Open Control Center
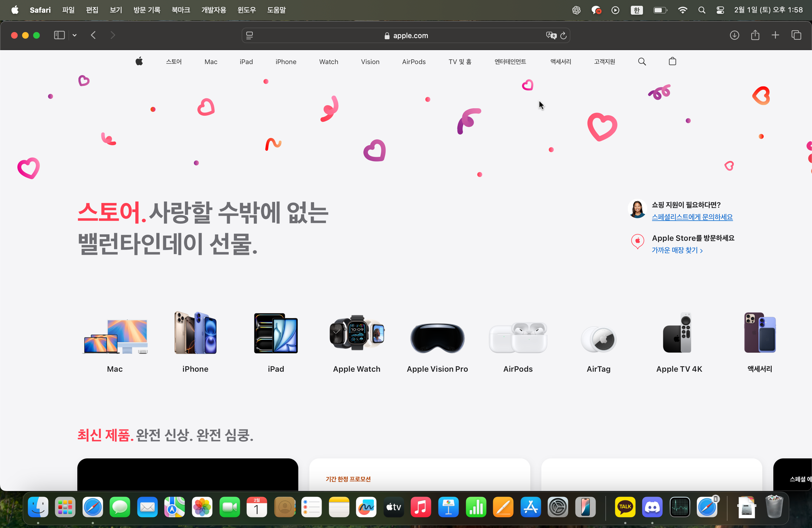The height and width of the screenshot is (528, 812). click(720, 10)
